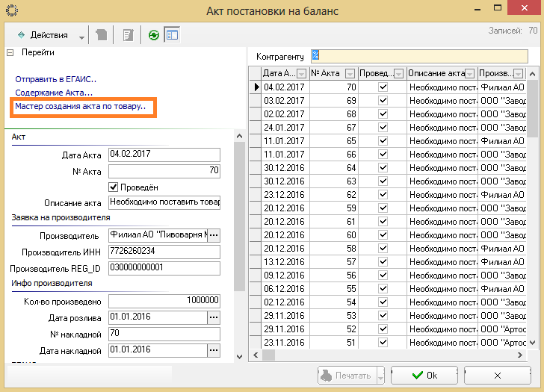This screenshot has width=544, height=392.
Task: Open the Описание акта column filter dropdown
Action: click(x=469, y=73)
